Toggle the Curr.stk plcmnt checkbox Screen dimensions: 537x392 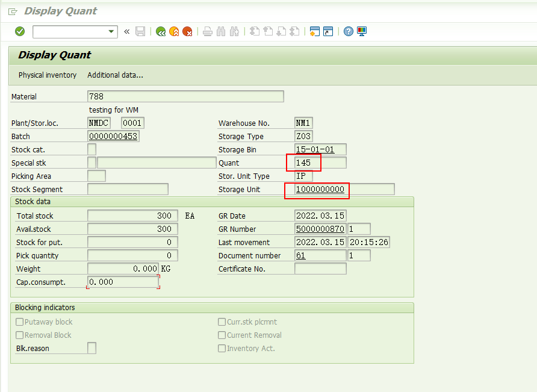tap(222, 322)
